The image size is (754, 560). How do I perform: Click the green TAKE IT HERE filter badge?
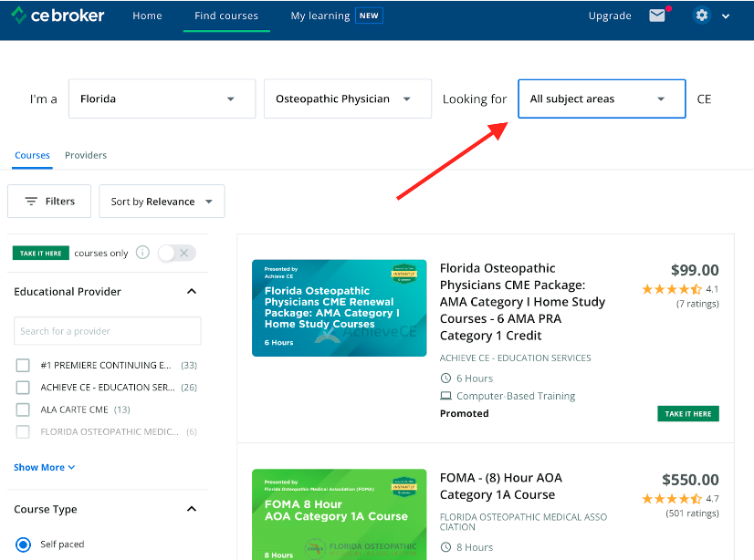pyautogui.click(x=41, y=254)
